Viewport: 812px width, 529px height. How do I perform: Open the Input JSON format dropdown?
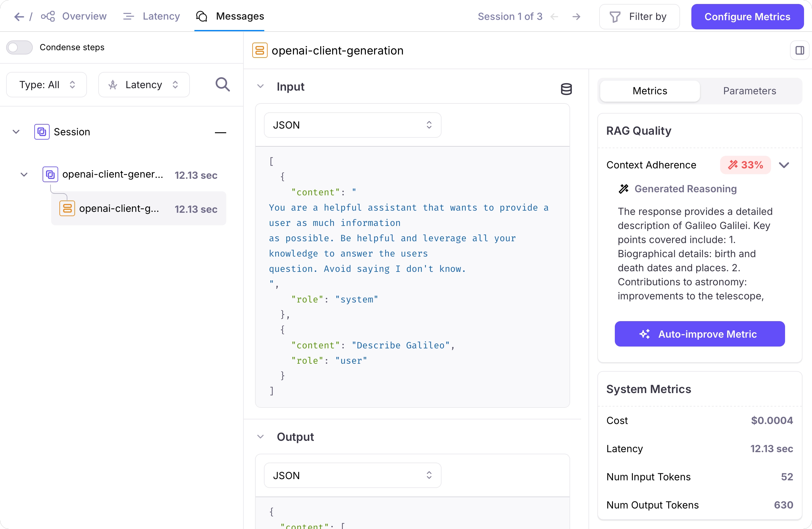click(352, 125)
